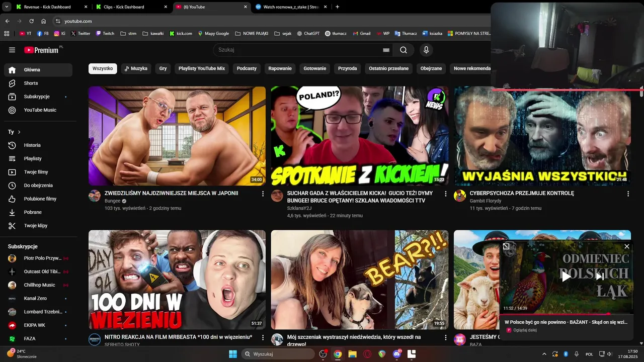Select the Podcasty filter chip
The image size is (644, 362).
coord(247,68)
